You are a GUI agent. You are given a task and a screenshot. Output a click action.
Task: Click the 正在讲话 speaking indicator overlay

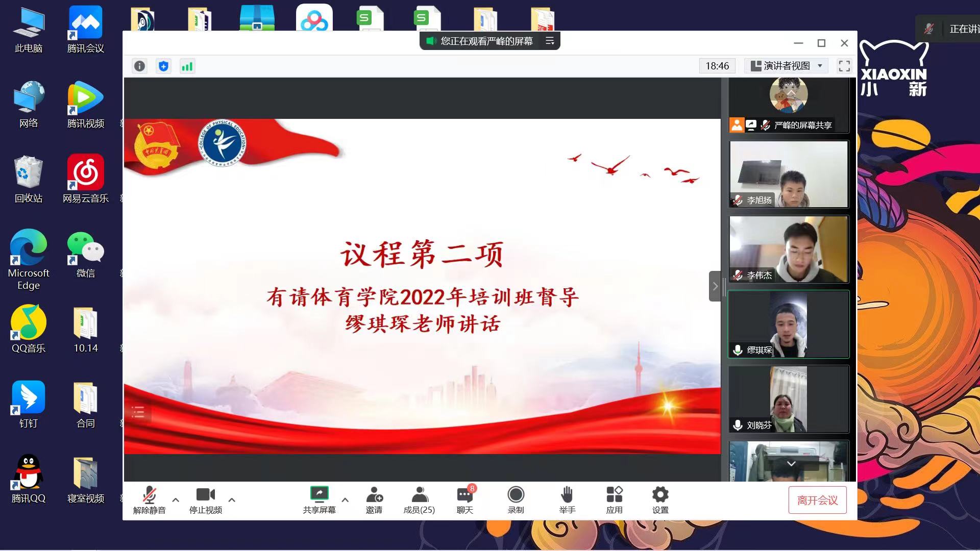pyautogui.click(x=948, y=29)
